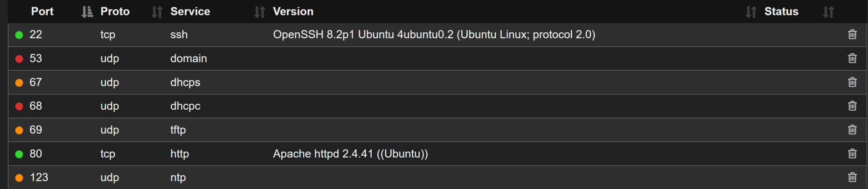Delete the ntp port 123 row
Image resolution: width=868 pixels, height=189 pixels.
click(x=852, y=178)
